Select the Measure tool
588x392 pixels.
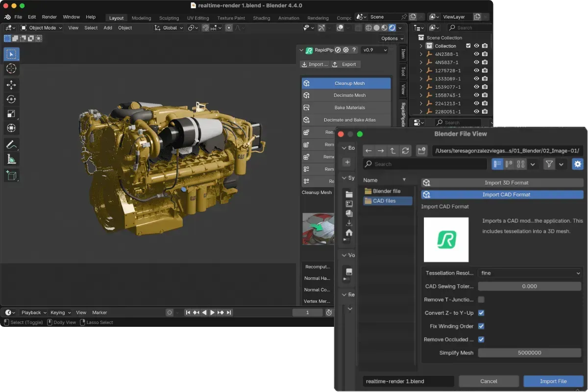click(11, 159)
